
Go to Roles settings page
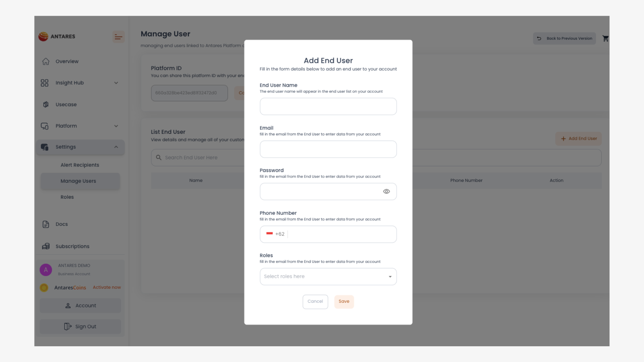pyautogui.click(x=67, y=197)
